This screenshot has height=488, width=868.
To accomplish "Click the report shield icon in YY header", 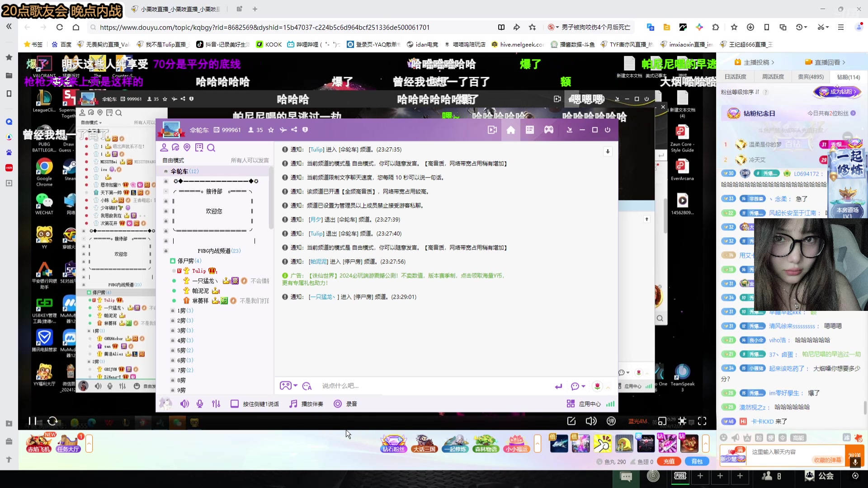I will pos(305,130).
